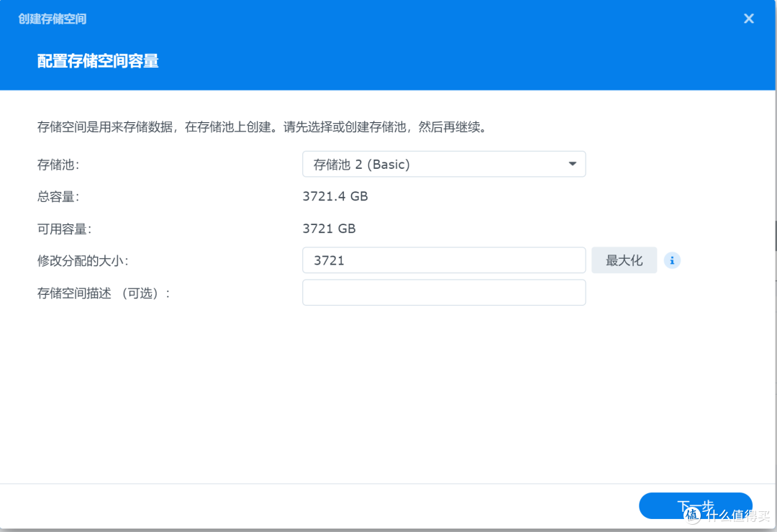777x532 pixels.
Task: Click the 下一步 button
Action: tap(695, 505)
